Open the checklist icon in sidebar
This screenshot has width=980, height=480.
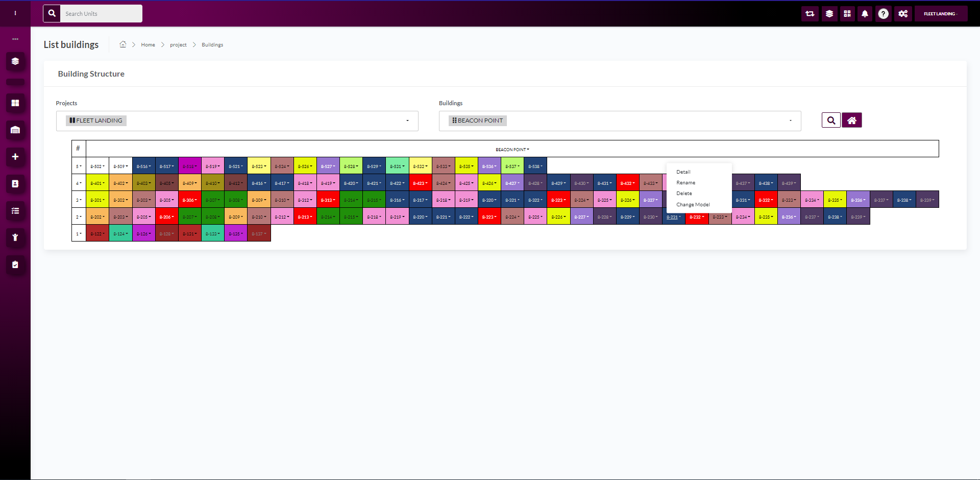click(15, 210)
